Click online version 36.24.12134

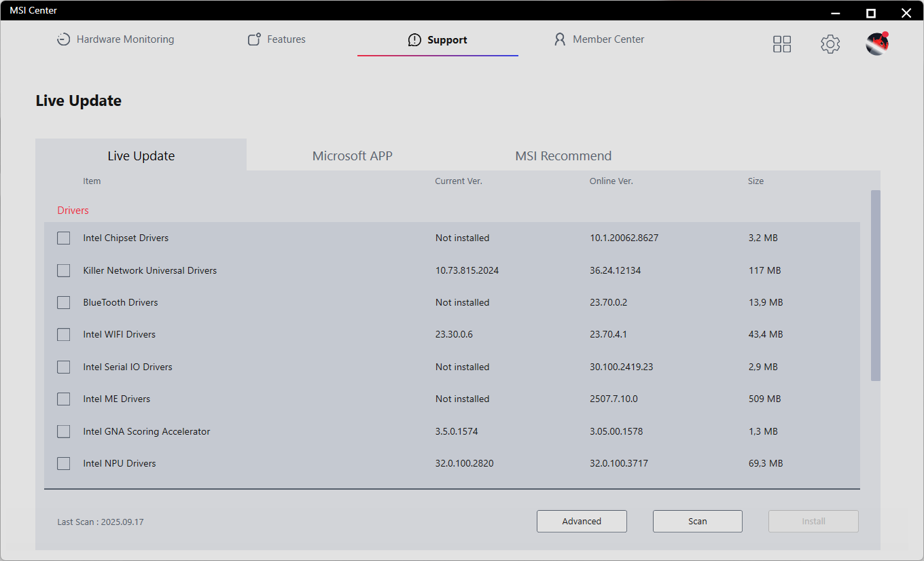616,270
